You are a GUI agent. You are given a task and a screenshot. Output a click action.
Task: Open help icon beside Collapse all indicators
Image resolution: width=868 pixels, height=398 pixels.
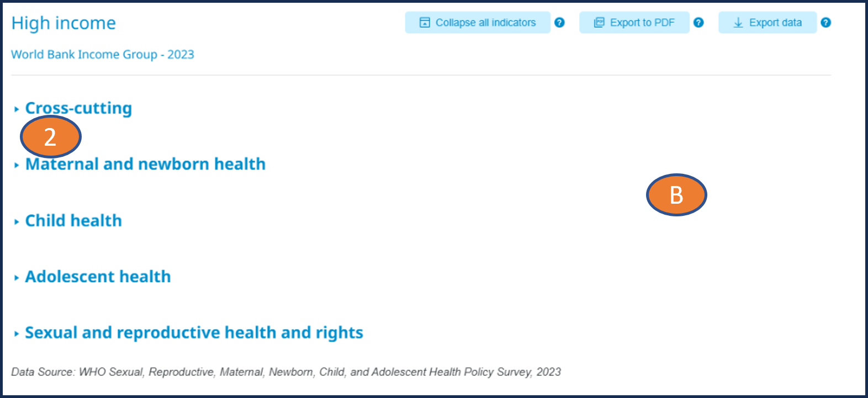pyautogui.click(x=559, y=23)
